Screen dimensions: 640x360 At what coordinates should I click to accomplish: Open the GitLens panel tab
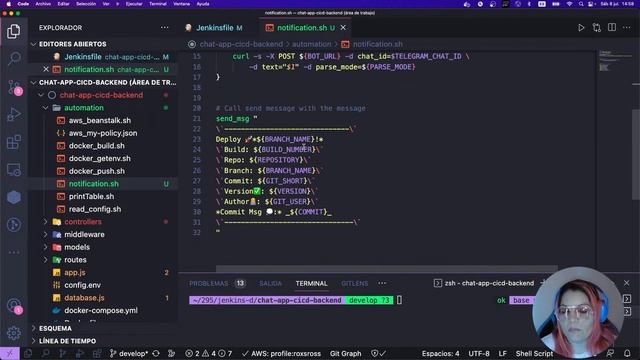[355, 283]
